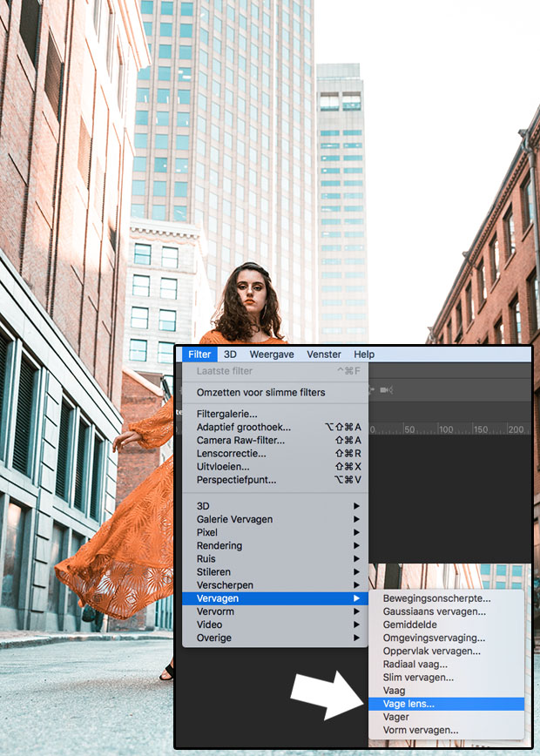Open the 3D menu in menu bar
Image resolution: width=540 pixels, height=756 pixels.
(230, 354)
